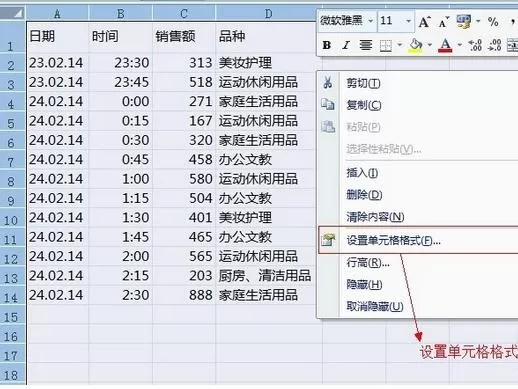The height and width of the screenshot is (389, 518).
Task: Select row 14 header
Action: [13, 295]
